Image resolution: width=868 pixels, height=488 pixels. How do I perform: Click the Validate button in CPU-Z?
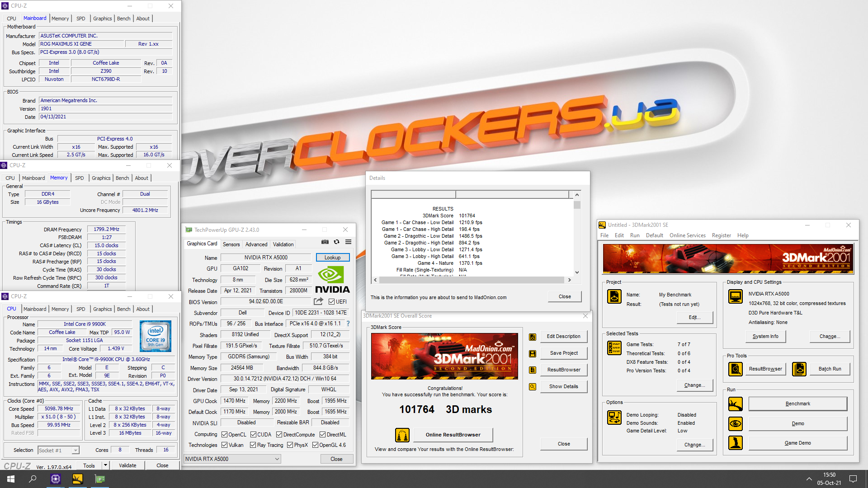coord(127,465)
